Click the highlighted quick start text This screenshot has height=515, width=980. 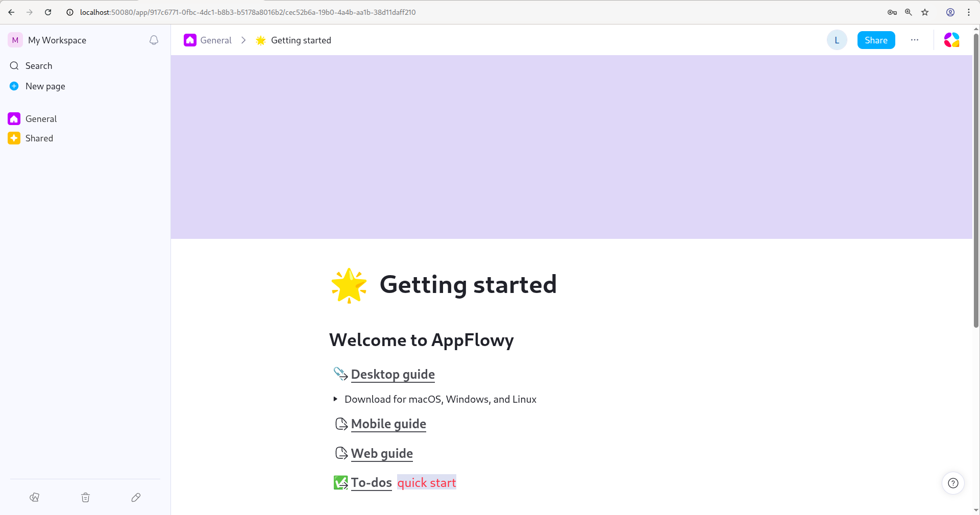pos(427,483)
